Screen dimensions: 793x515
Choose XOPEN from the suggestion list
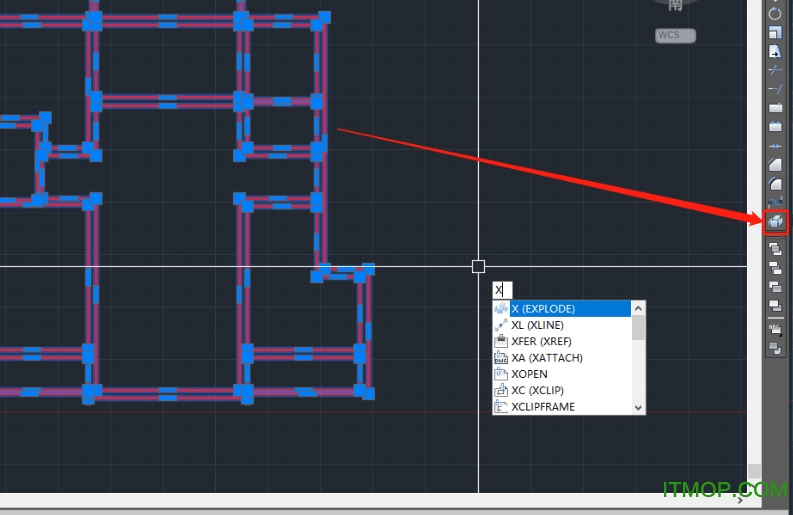tap(562, 374)
